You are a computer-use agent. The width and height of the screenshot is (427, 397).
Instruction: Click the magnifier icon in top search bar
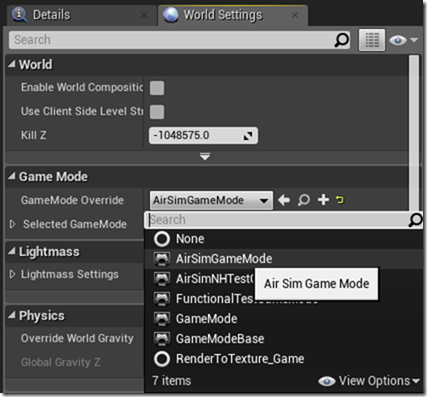click(x=341, y=40)
